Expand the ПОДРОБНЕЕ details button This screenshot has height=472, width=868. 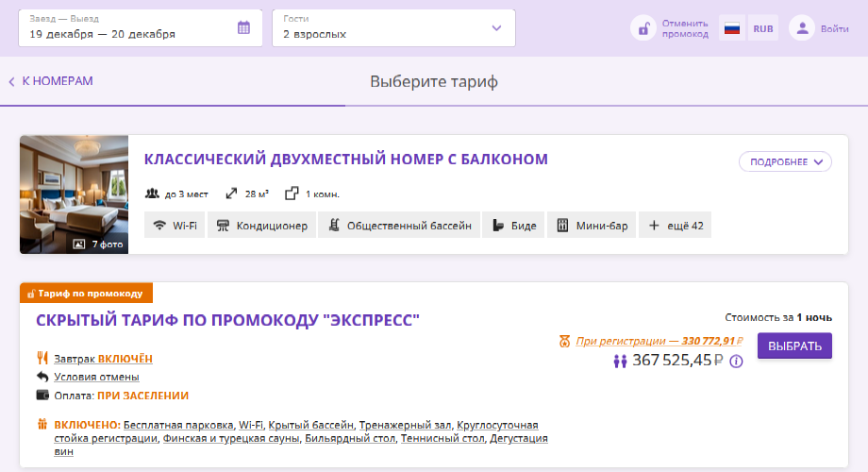point(785,161)
